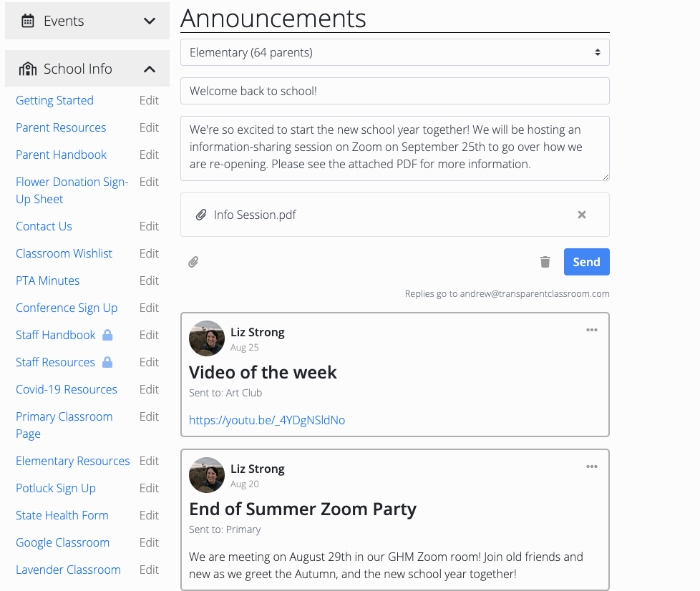Click the Events calendar icon

(x=28, y=21)
